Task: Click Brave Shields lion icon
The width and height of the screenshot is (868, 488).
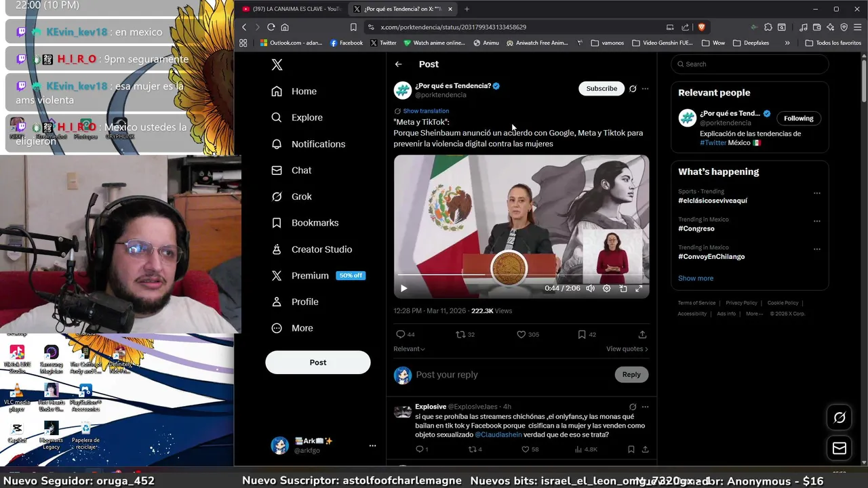Action: [x=701, y=27]
